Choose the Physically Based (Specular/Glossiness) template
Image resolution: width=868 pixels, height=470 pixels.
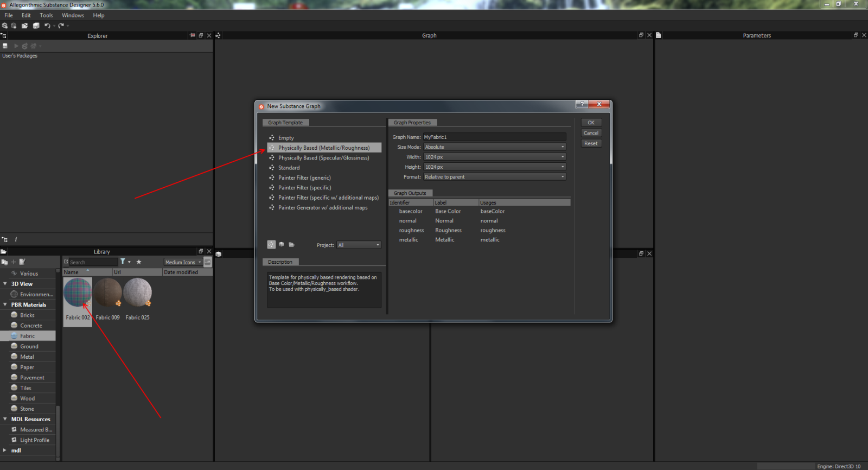coord(324,158)
